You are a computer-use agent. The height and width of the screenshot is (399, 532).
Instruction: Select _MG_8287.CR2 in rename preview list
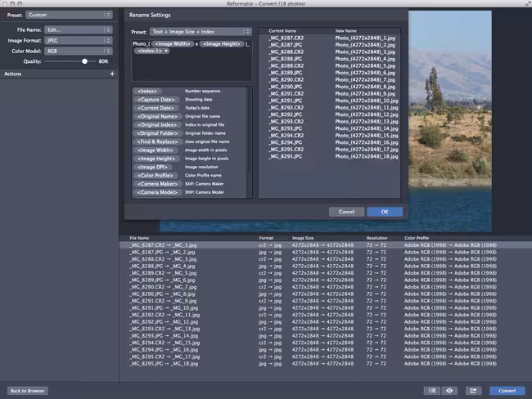tap(286, 38)
